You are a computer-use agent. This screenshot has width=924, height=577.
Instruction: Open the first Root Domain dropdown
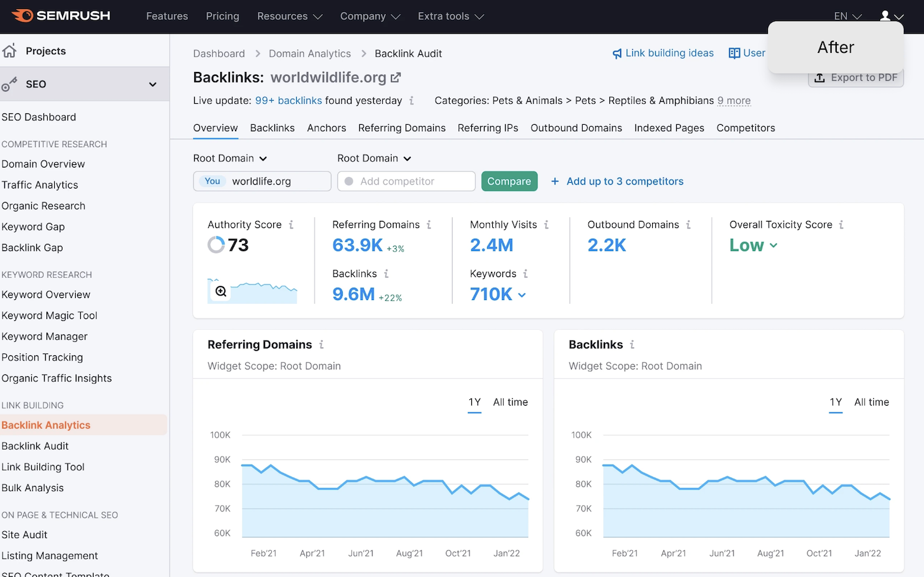click(230, 159)
